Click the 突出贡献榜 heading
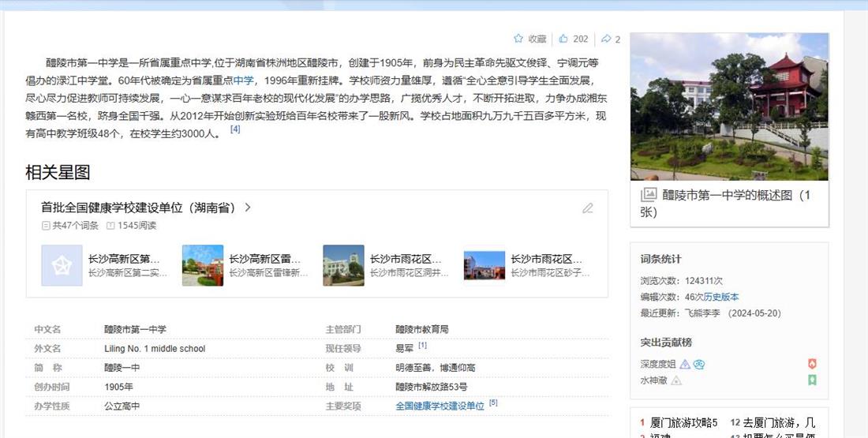Screen dimensions: 868x438 pos(666,343)
